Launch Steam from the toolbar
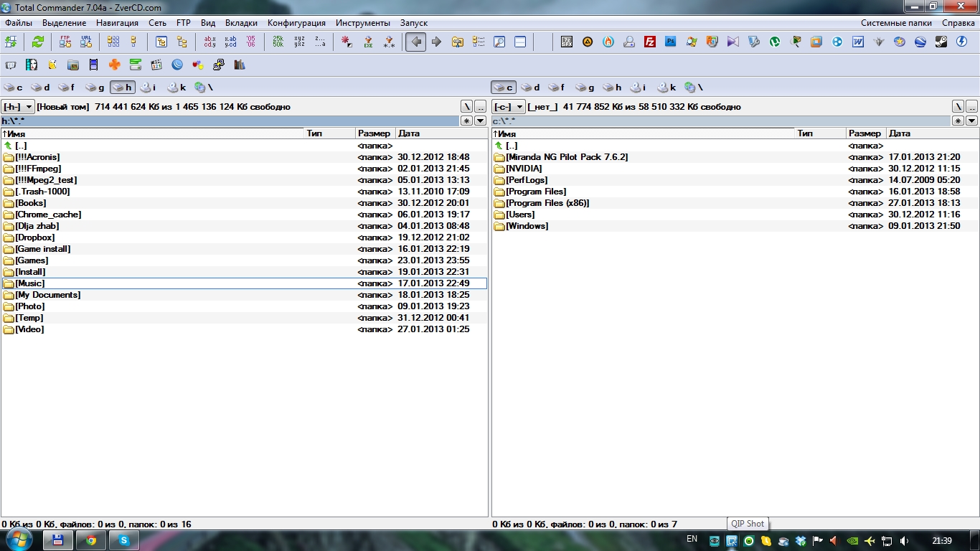 (x=941, y=42)
